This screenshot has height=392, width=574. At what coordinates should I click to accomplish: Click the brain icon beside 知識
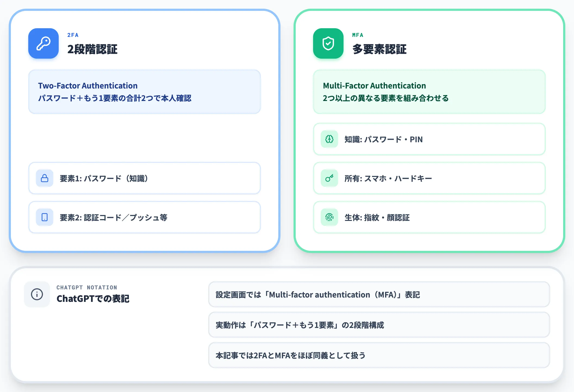click(329, 139)
